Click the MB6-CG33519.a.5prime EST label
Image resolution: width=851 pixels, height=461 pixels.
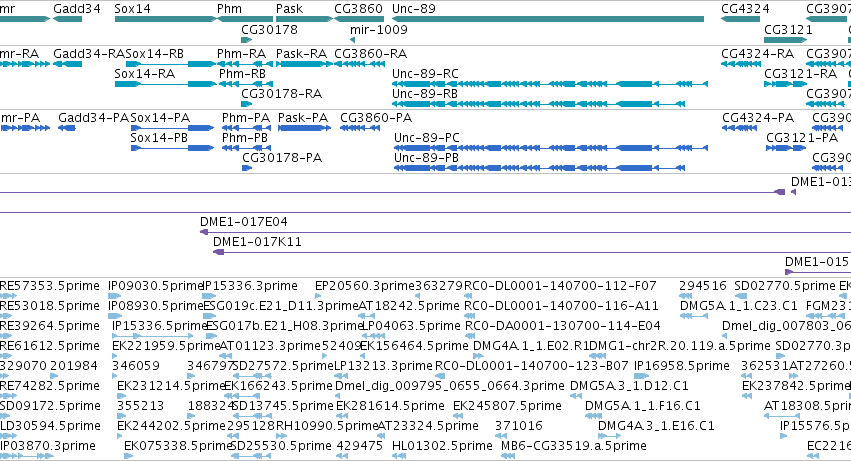tap(574, 446)
